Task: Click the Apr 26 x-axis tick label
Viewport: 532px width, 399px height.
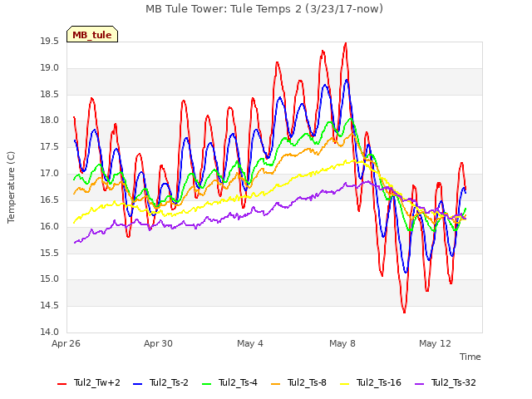Action: click(66, 343)
